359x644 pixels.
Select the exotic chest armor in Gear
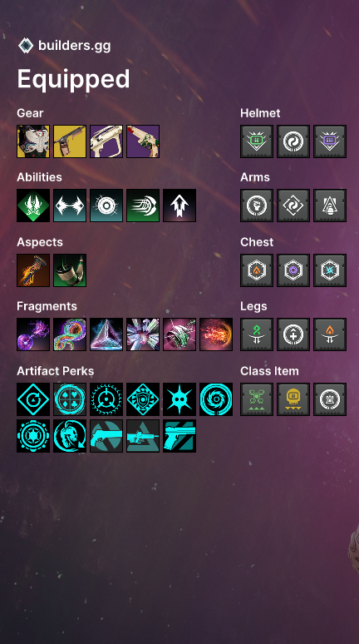pos(33,141)
